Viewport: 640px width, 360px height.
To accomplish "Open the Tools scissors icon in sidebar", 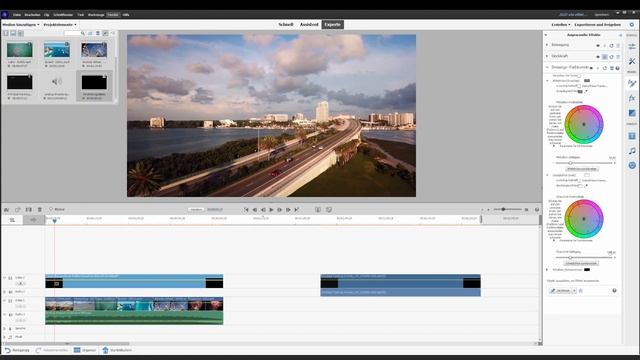I will [632, 61].
